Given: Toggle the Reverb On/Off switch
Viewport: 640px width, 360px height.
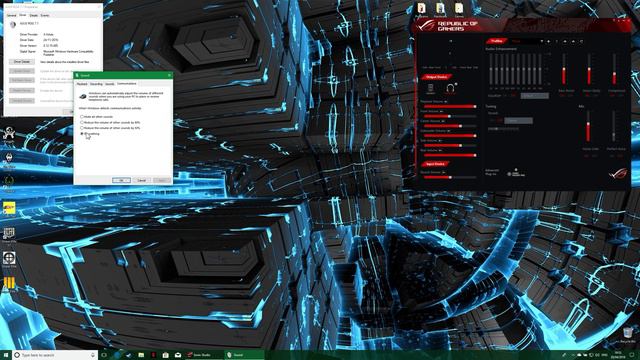Looking at the screenshot, I should tap(496, 121).
